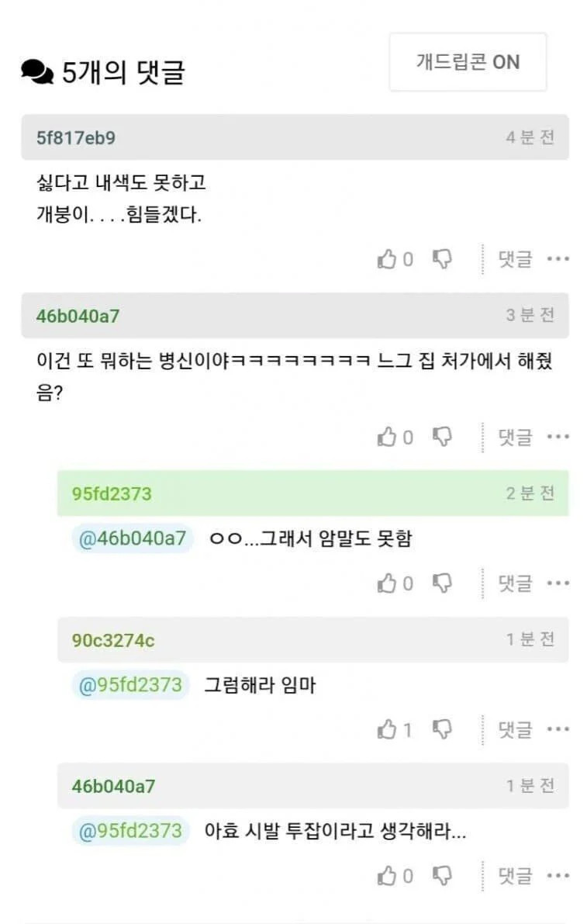Screen dimensions: 587x924
Task: Upvote the first 46b040a7 comment
Action: 387,438
